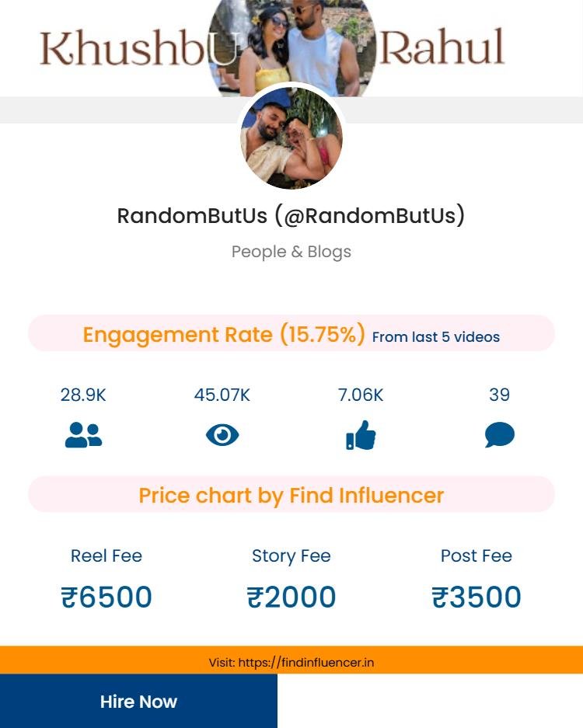Screen dimensions: 583x728
Task: Click the Price chart by Find Influencer header
Action: coord(291,495)
